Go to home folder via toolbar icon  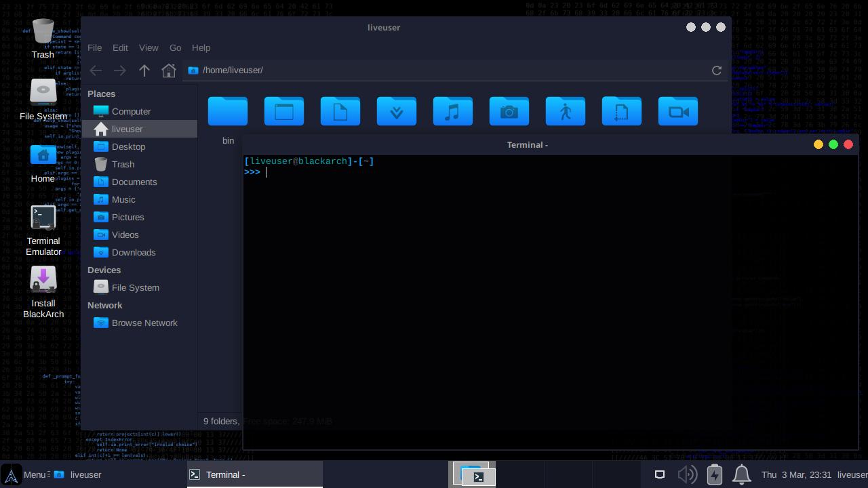coord(169,70)
